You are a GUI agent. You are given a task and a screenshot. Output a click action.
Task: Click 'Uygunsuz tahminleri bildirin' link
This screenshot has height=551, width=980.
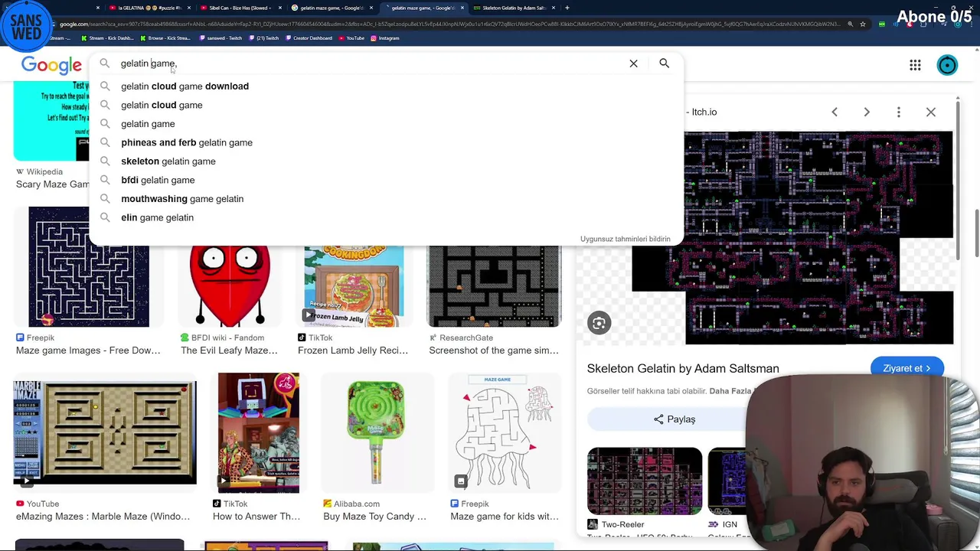point(625,239)
